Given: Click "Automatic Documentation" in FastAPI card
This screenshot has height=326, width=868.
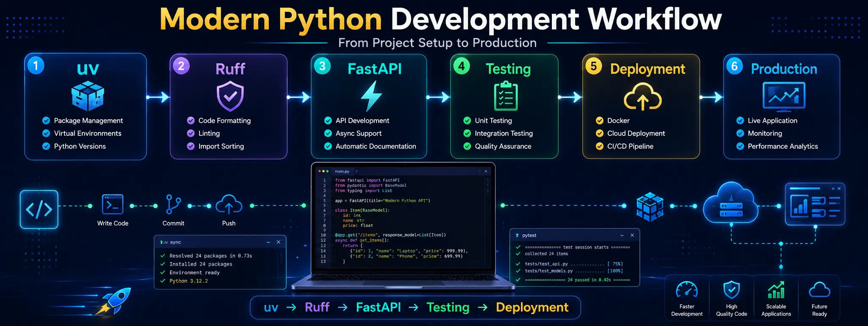Looking at the screenshot, I should [376, 146].
